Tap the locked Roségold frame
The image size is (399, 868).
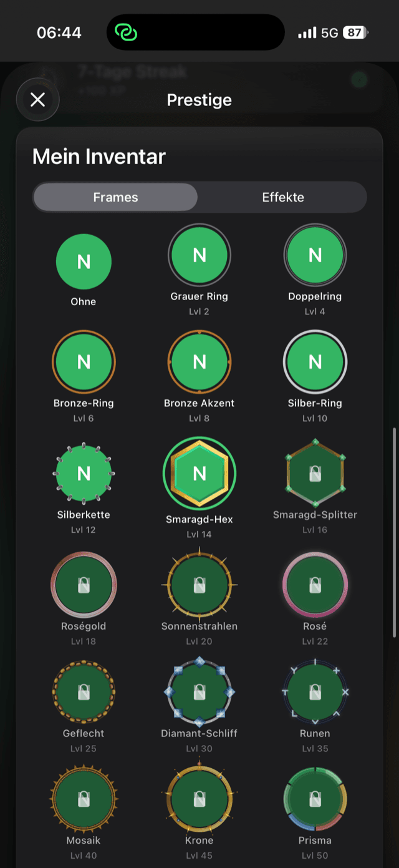tap(84, 585)
